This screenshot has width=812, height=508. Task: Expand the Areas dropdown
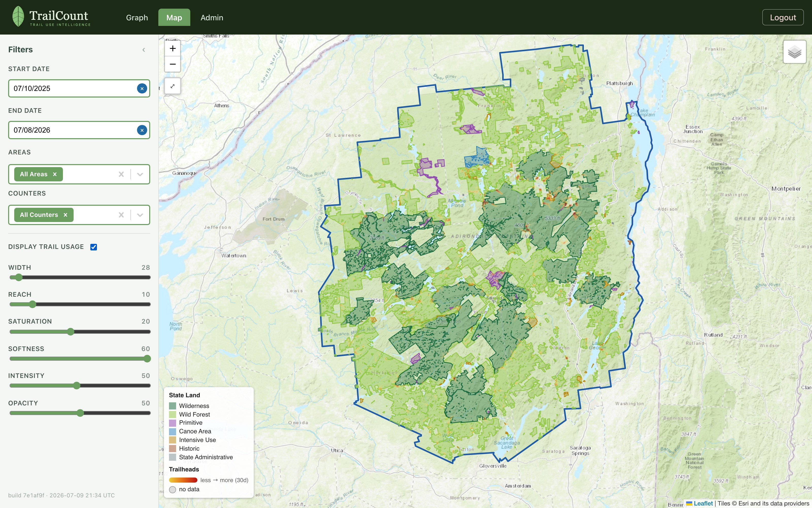click(x=140, y=174)
